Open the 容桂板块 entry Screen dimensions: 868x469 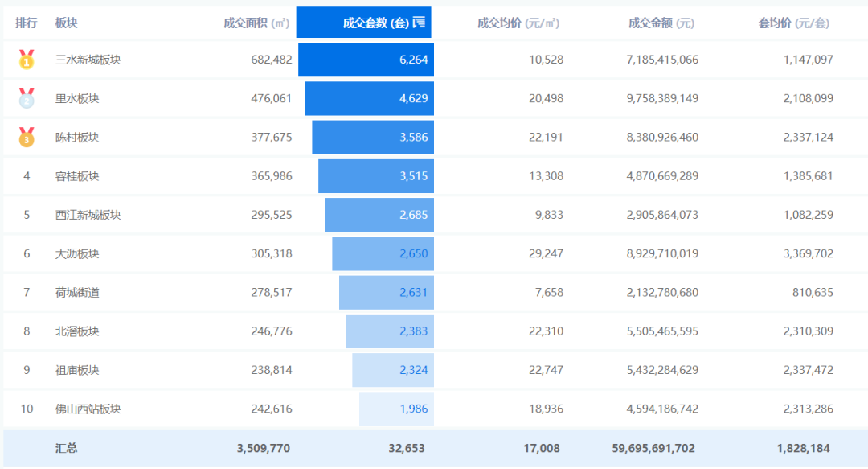[x=77, y=176]
